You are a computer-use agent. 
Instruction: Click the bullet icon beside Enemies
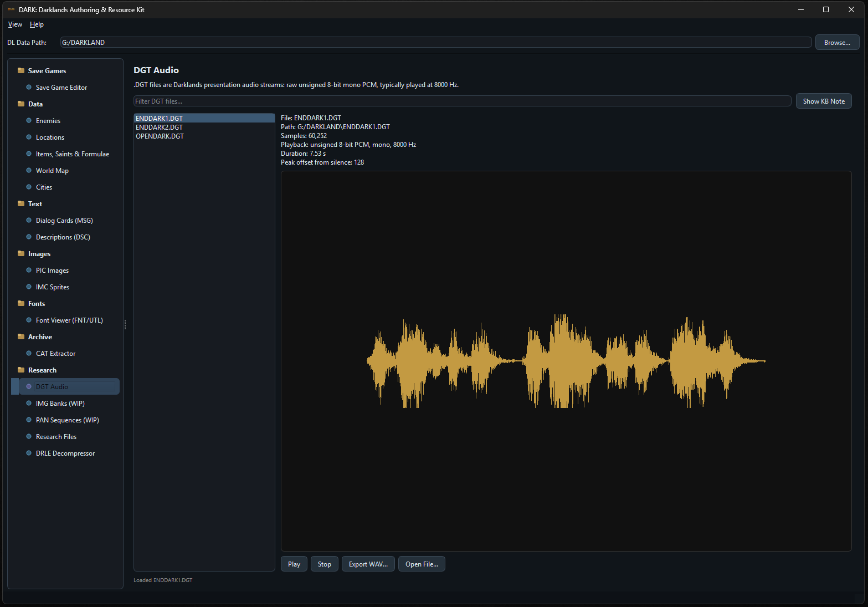(x=29, y=120)
